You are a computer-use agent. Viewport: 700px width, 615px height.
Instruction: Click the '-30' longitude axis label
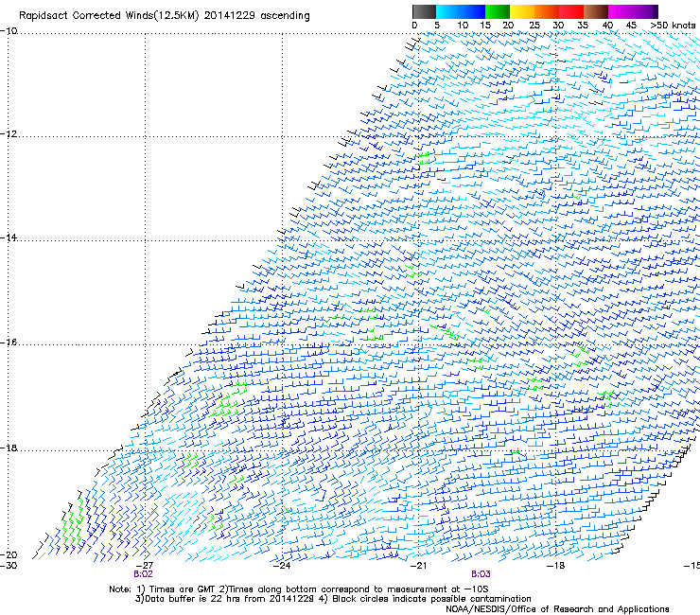point(9,565)
